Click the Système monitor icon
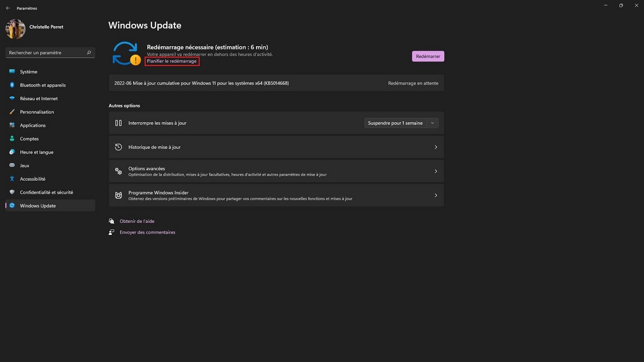 pyautogui.click(x=12, y=72)
